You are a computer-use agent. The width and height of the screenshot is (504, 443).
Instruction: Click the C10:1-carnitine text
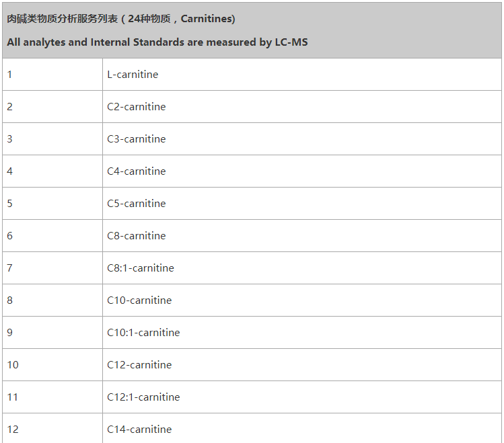(143, 333)
